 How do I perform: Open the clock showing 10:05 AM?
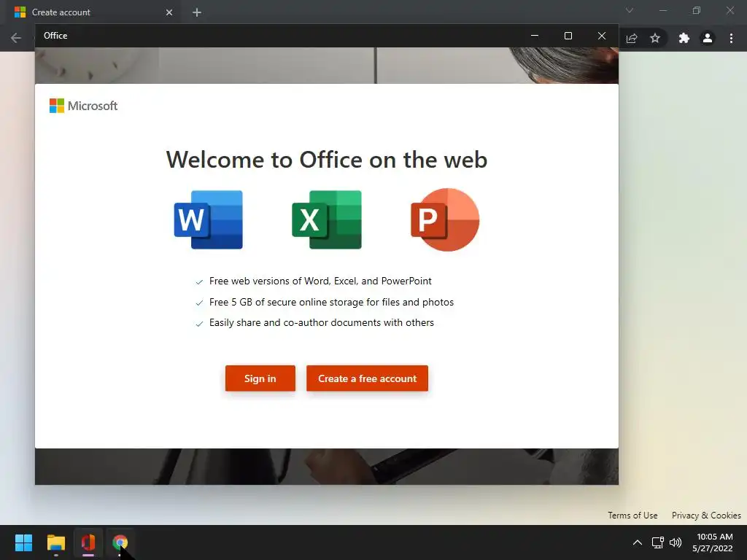[713, 542]
